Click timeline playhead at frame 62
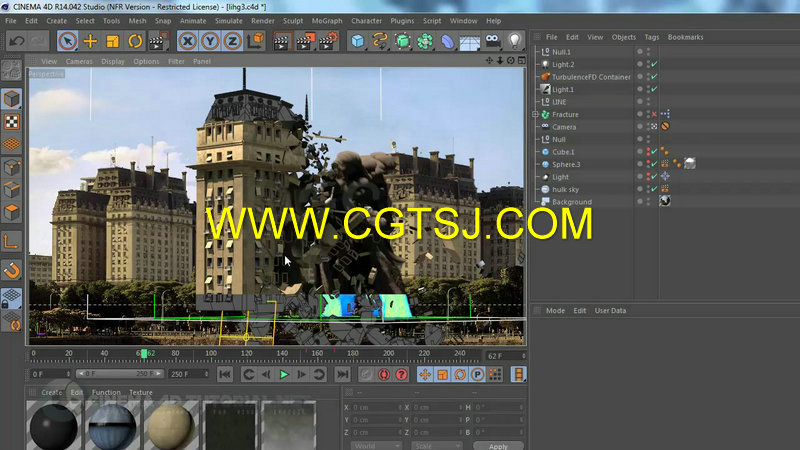Screen dimensions: 800x450 pyautogui.click(x=144, y=353)
